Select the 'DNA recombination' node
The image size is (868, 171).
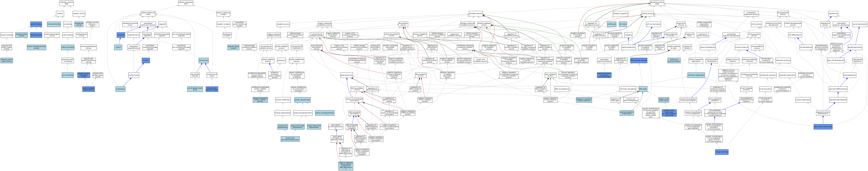click(x=562, y=89)
